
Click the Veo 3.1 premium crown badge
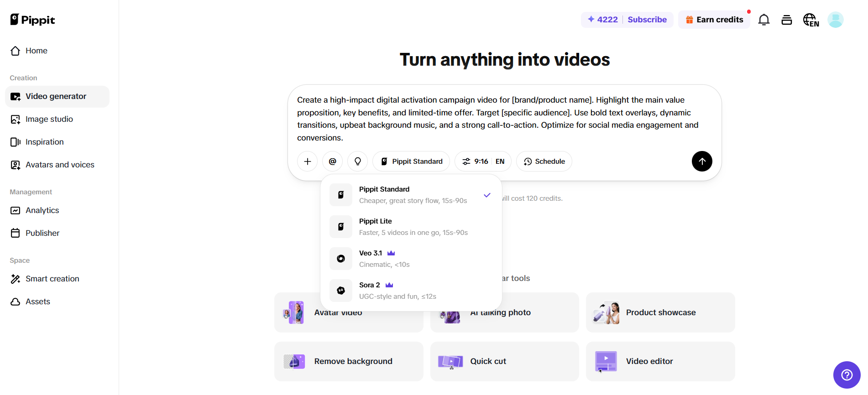click(391, 253)
